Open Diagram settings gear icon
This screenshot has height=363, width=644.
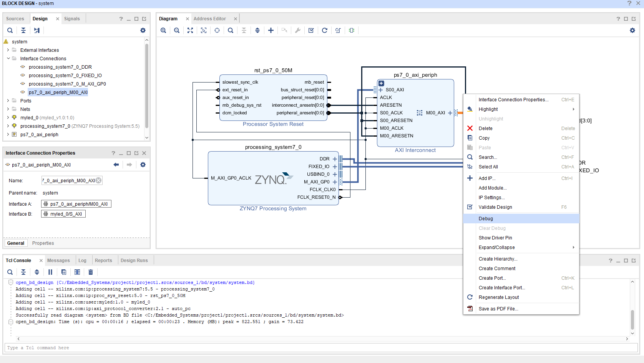tap(632, 30)
